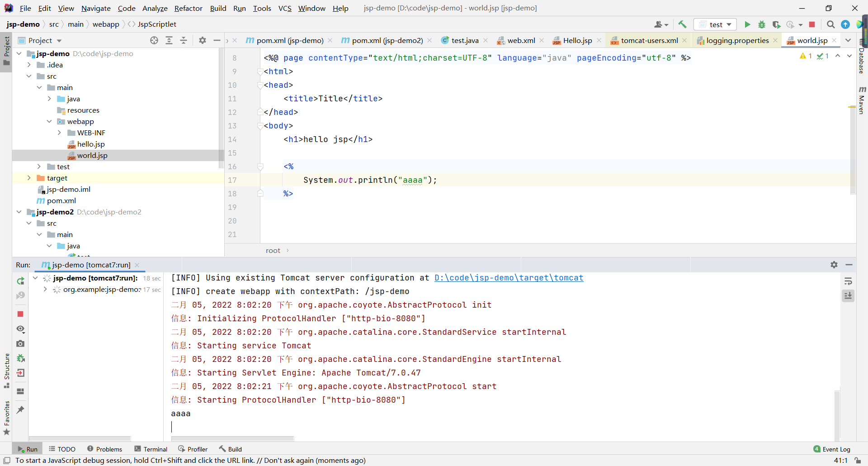Show hidden editor tabs list
The width and height of the screenshot is (868, 466).
[x=848, y=40]
